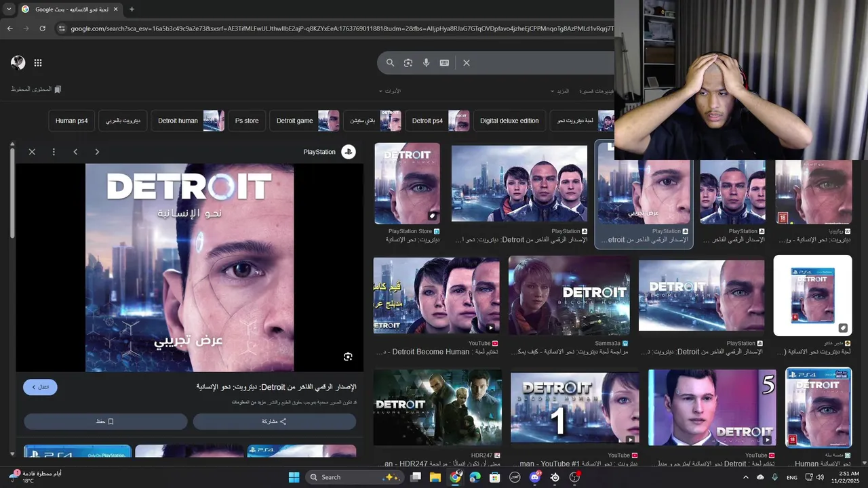Open preview panel three-dot options menu
868x488 pixels.
pos(54,152)
